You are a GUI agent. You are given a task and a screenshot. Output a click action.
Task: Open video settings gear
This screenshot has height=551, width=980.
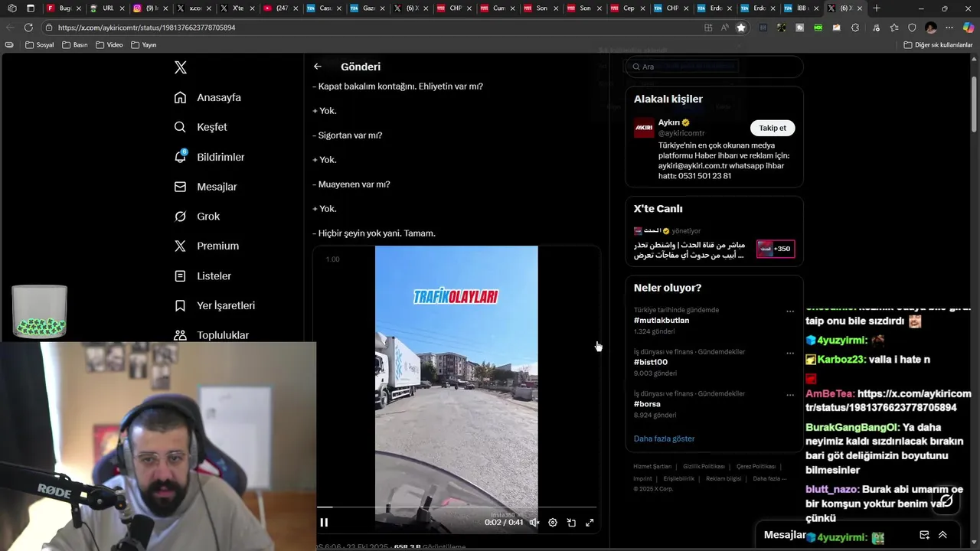click(553, 523)
